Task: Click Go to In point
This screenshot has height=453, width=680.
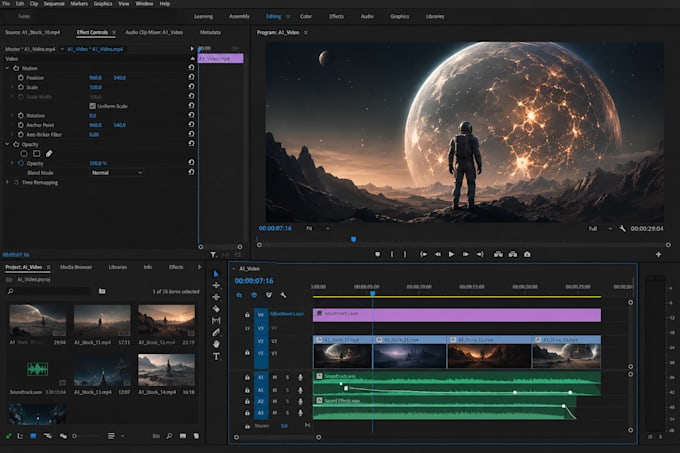Action: (424, 254)
